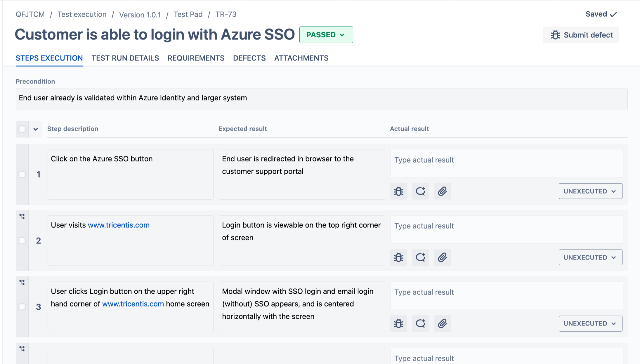This screenshot has width=640, height=364.
Task: Tick the checkbox for step 2
Action: [x=22, y=241]
